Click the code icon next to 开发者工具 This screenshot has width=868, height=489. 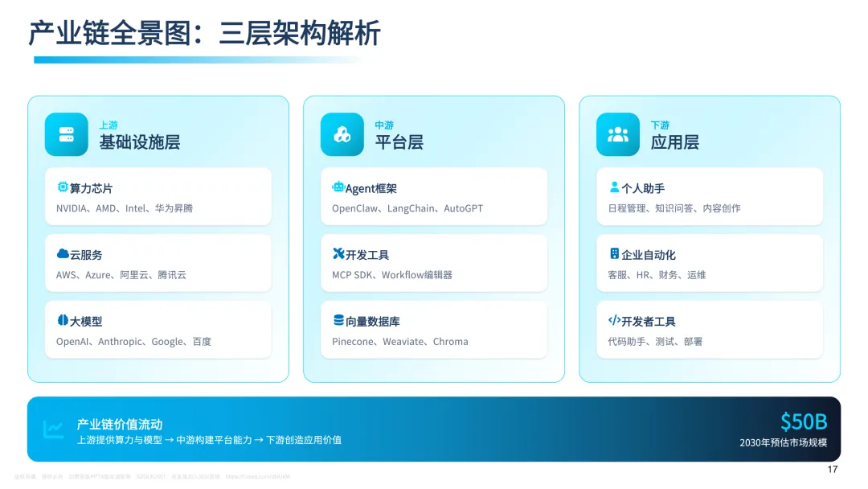(614, 320)
